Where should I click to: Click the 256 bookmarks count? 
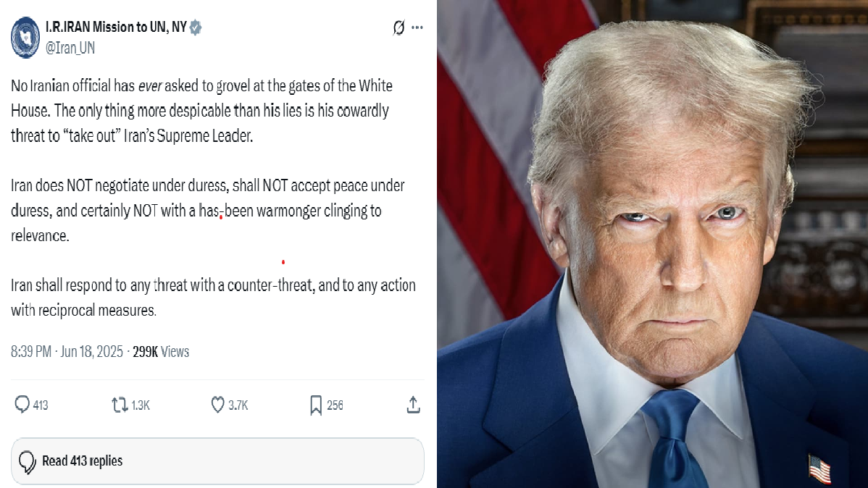tap(335, 405)
